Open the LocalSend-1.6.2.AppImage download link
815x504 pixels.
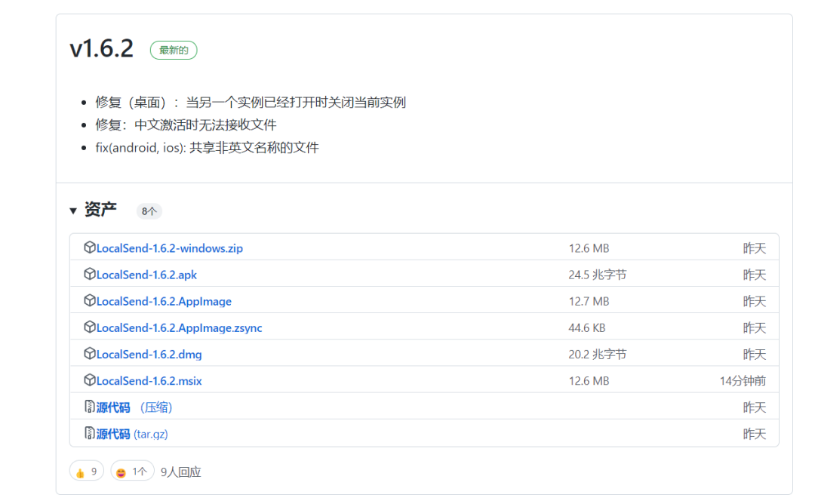click(164, 301)
